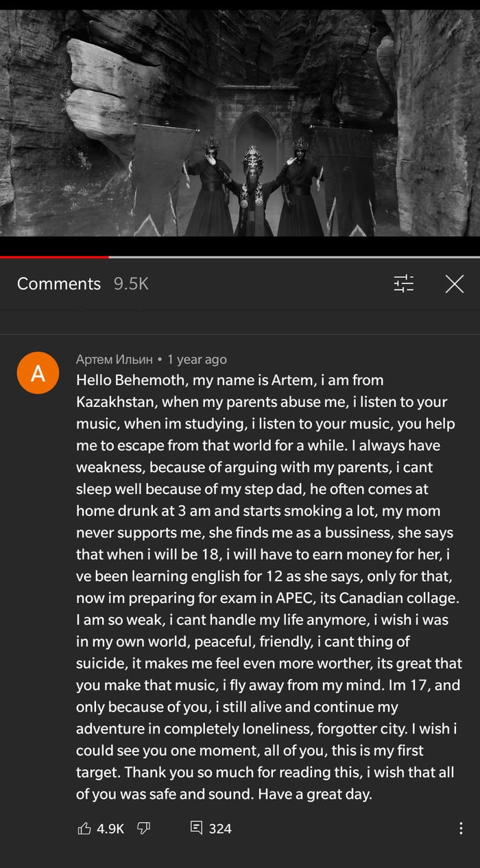Open the comments sort filter icon
480x868 pixels.
click(x=405, y=283)
